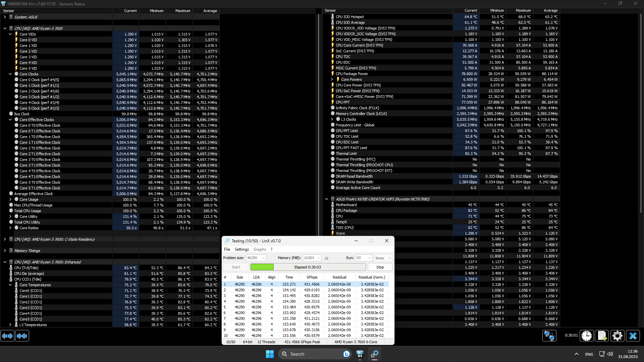Open the Run count dropdown

[x=369, y=258]
